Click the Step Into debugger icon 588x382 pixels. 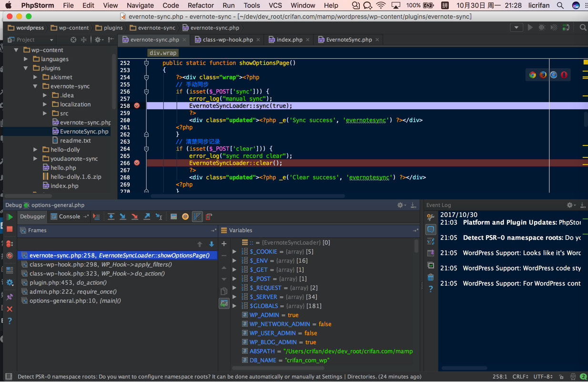tap(122, 217)
